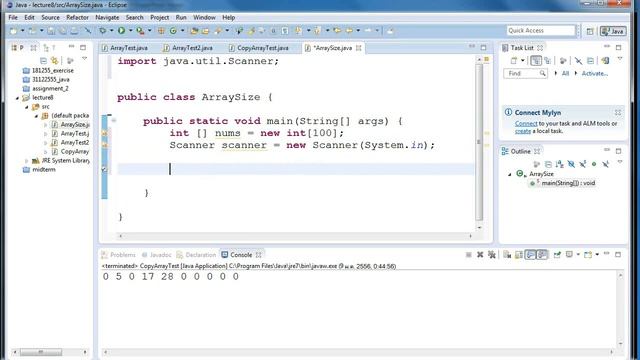This screenshot has height=360, width=640.
Task: Switch to the Problems tab
Action: 118,255
